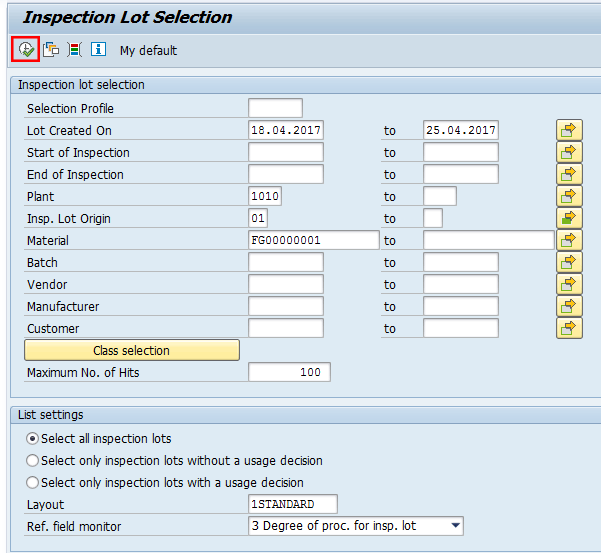Choose Select all inspection lots option
This screenshot has width=601, height=553.
pos(33,439)
